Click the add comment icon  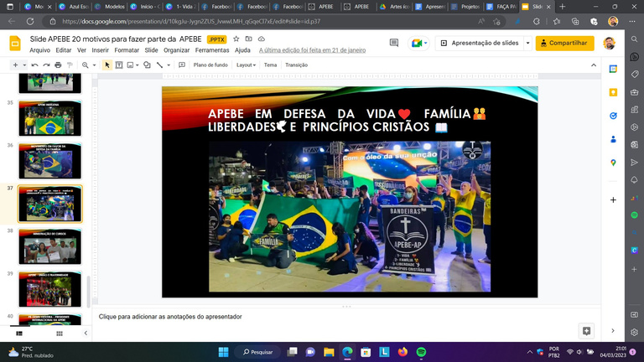point(182,65)
